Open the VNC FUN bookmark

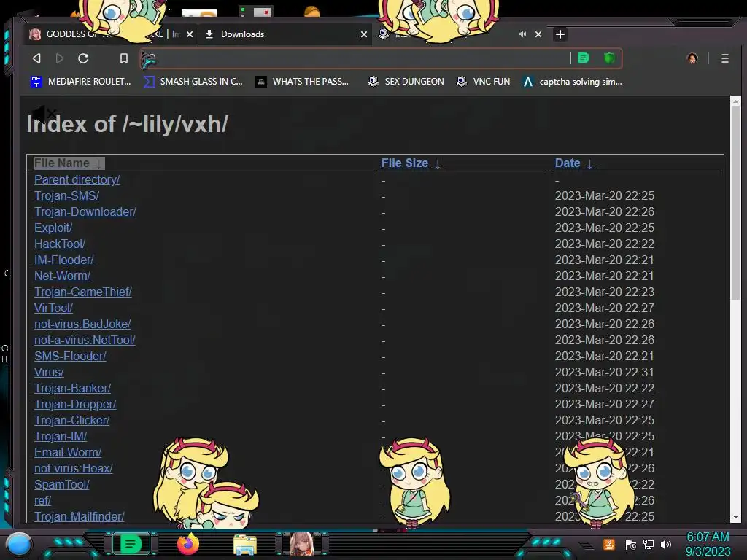pyautogui.click(x=483, y=82)
